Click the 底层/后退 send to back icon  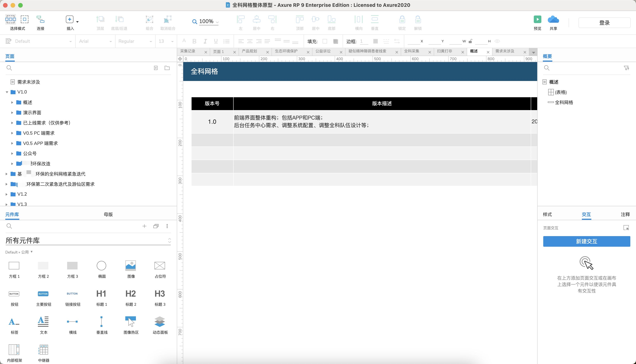pos(119,19)
